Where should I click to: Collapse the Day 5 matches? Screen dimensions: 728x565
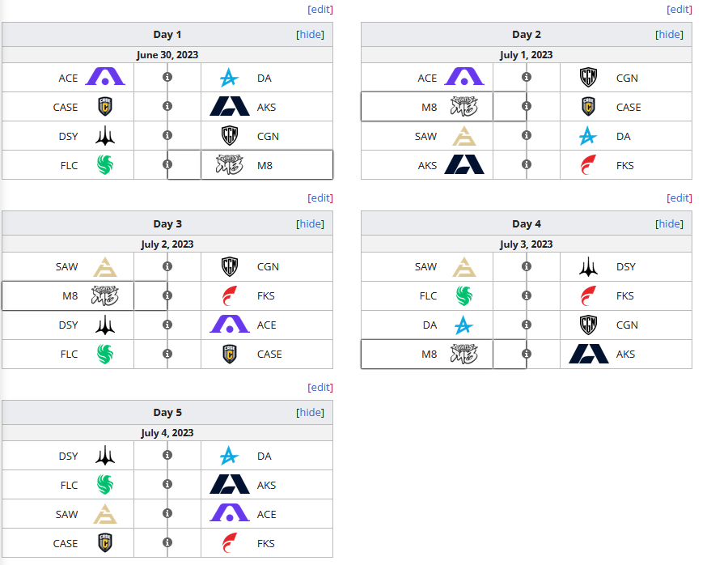pyautogui.click(x=311, y=413)
